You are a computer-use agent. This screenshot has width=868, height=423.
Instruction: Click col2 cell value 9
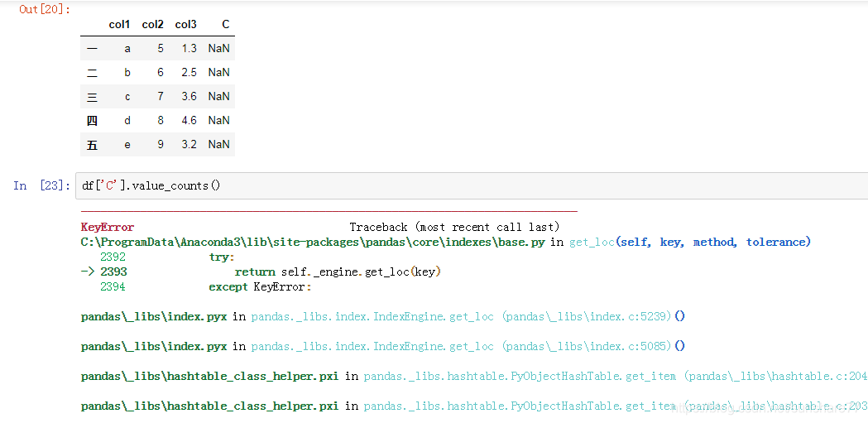pyautogui.click(x=161, y=145)
